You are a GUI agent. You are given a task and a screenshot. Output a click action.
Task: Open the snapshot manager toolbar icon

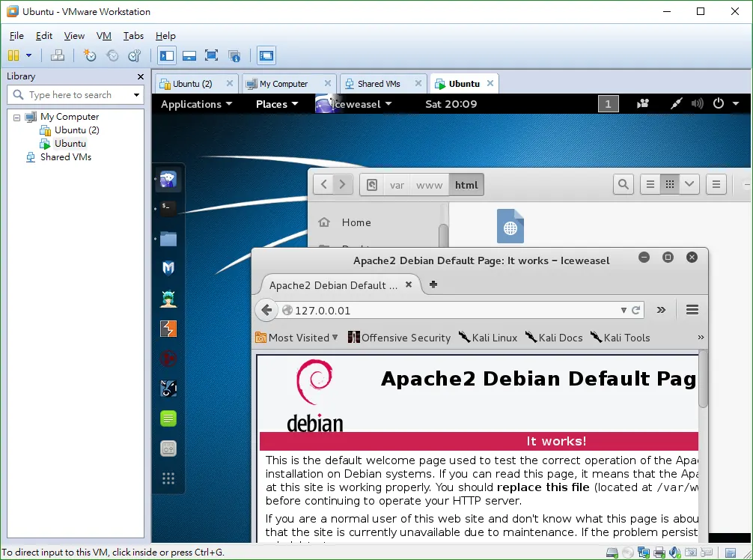coord(135,55)
